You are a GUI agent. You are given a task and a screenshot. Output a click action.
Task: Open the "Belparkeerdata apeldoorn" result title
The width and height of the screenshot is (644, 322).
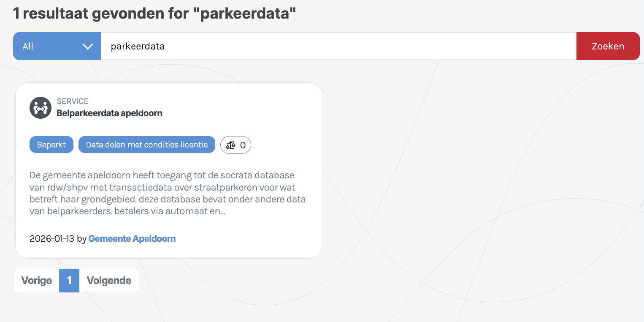click(x=109, y=113)
